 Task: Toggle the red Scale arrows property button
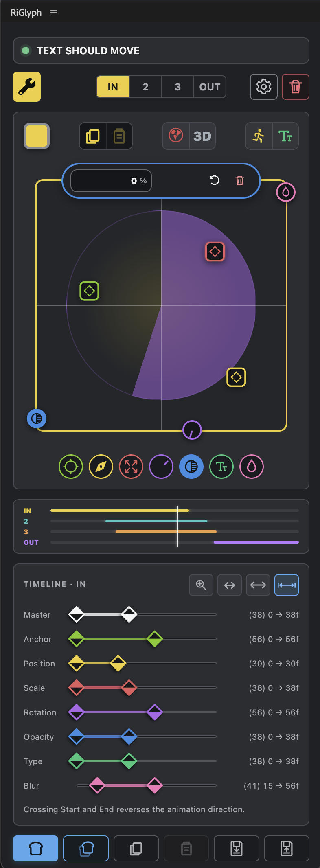(x=131, y=467)
